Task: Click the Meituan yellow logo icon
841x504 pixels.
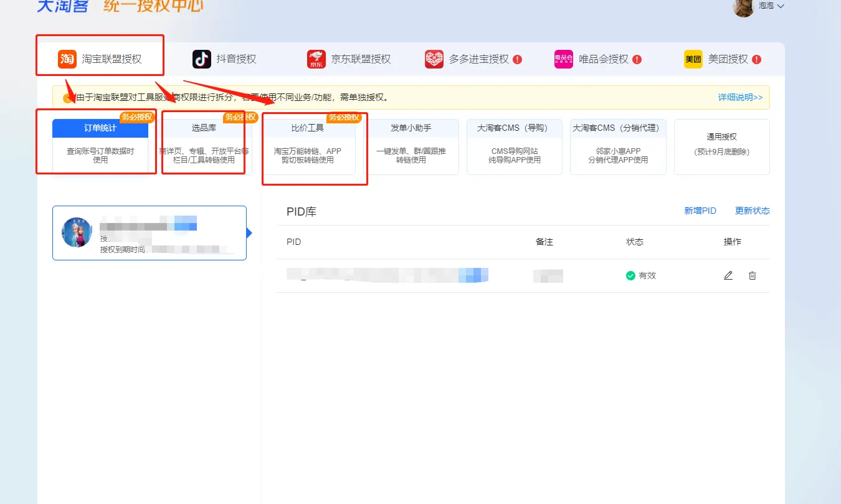Action: tap(693, 59)
